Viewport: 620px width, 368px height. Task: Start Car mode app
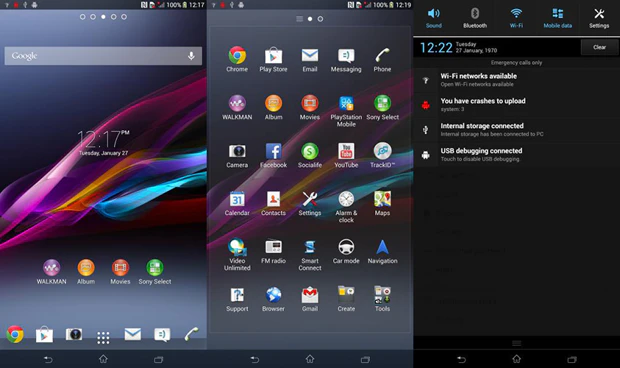346,251
